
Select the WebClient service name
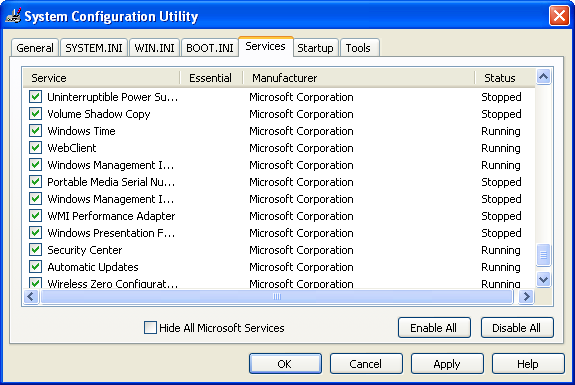72,148
